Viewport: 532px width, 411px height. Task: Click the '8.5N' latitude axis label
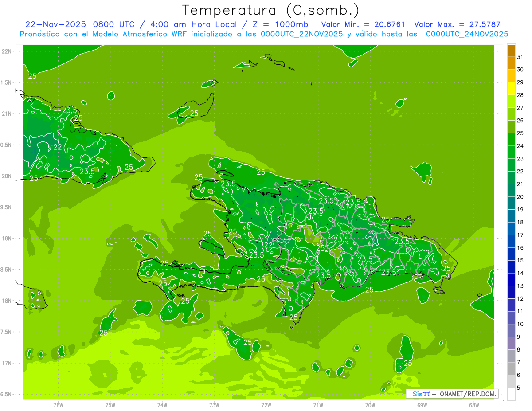[7, 270]
